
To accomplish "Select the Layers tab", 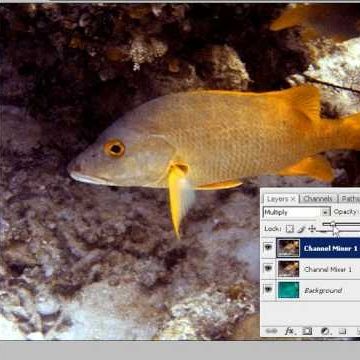I will tap(281, 199).
